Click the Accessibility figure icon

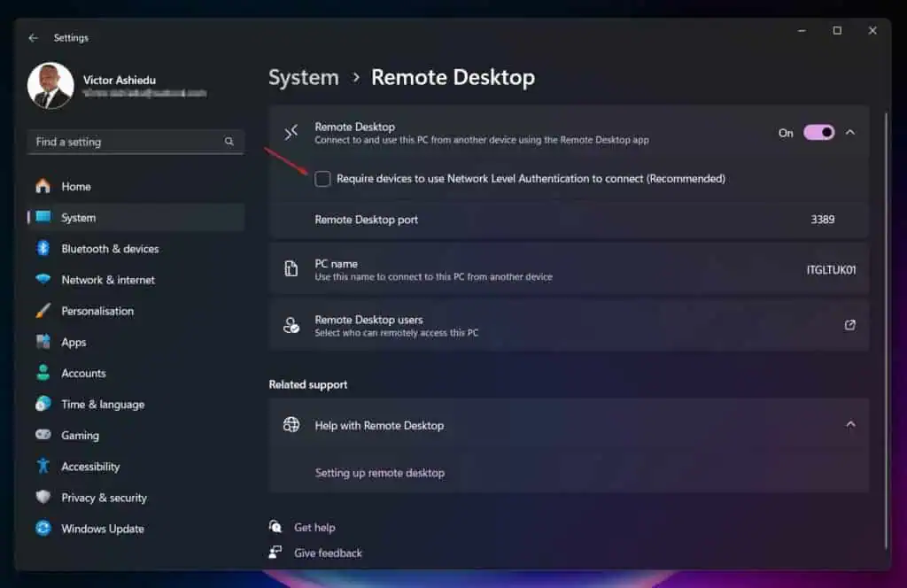pos(43,466)
